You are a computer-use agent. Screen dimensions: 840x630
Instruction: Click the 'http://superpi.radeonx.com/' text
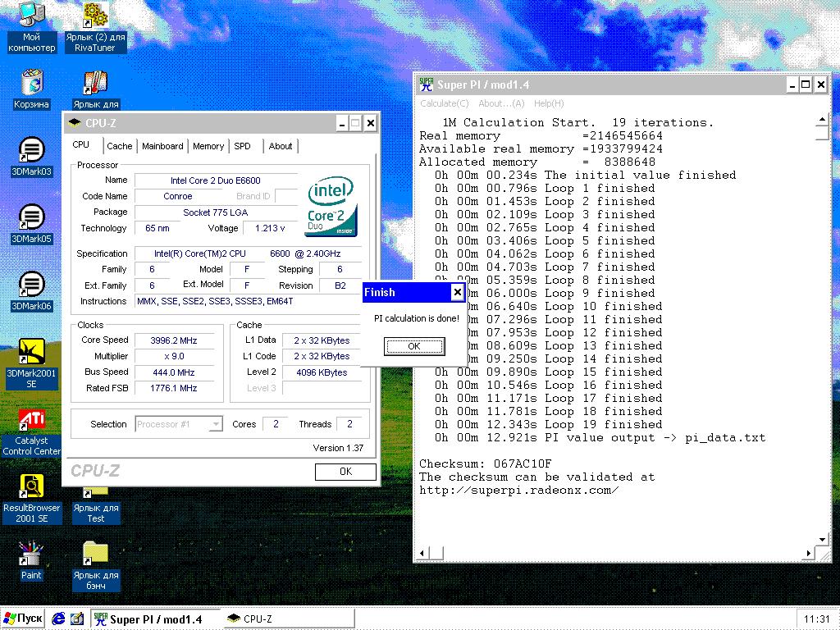click(519, 490)
